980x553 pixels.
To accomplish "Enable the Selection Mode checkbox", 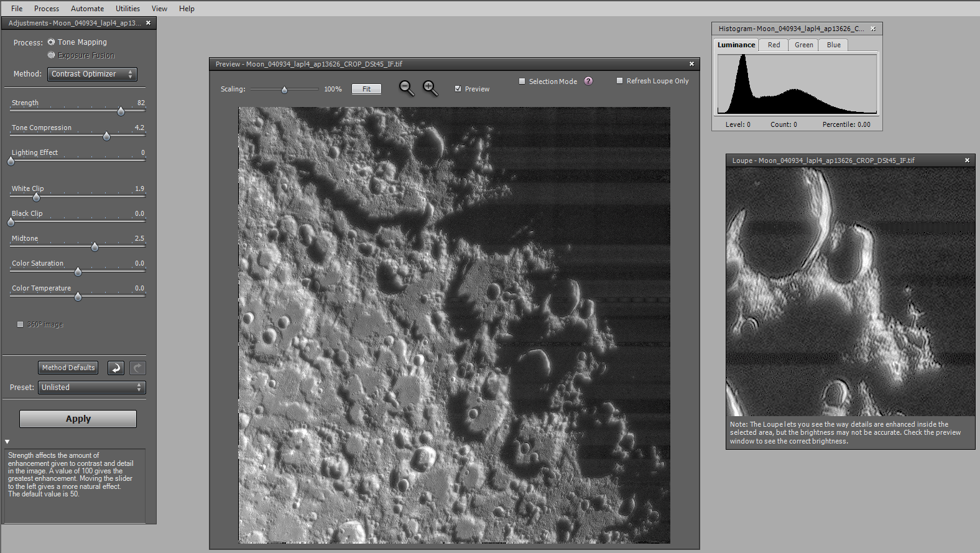I will coord(522,81).
